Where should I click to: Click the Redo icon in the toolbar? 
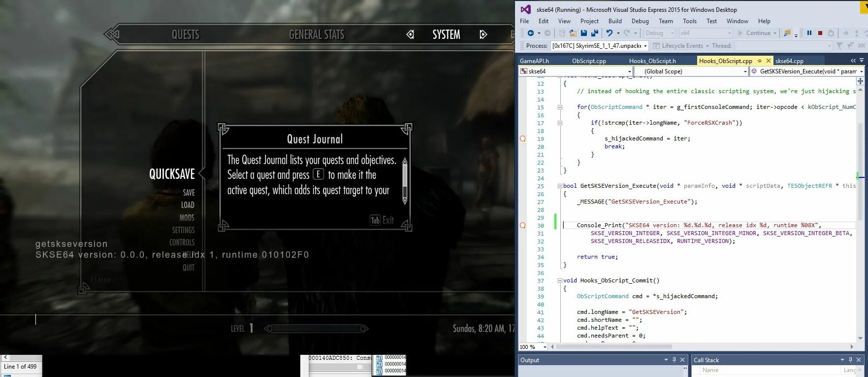[627, 33]
